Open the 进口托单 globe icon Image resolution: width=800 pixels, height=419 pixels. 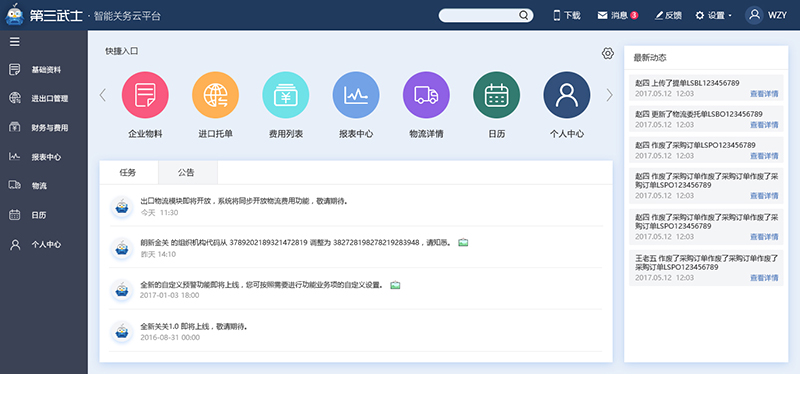click(x=215, y=95)
